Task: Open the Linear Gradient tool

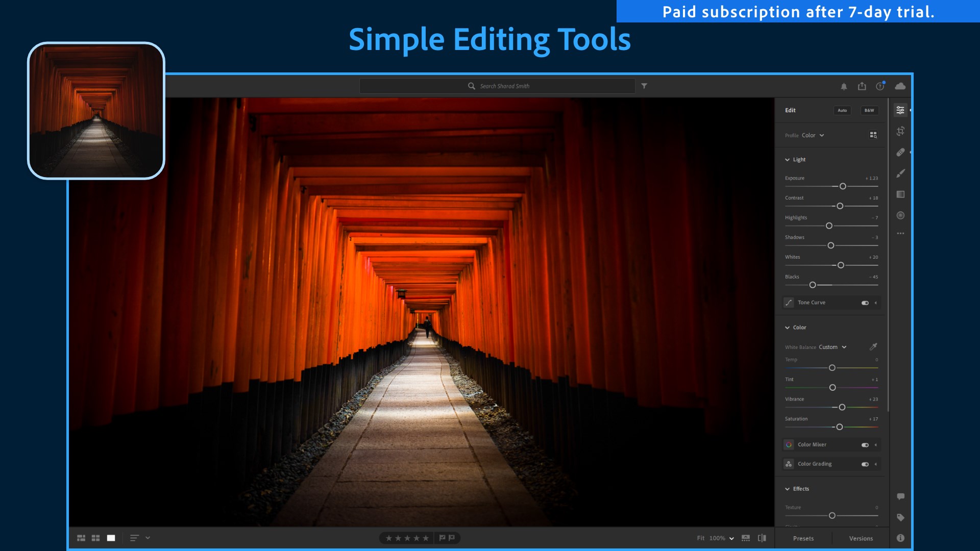Action: [x=900, y=194]
